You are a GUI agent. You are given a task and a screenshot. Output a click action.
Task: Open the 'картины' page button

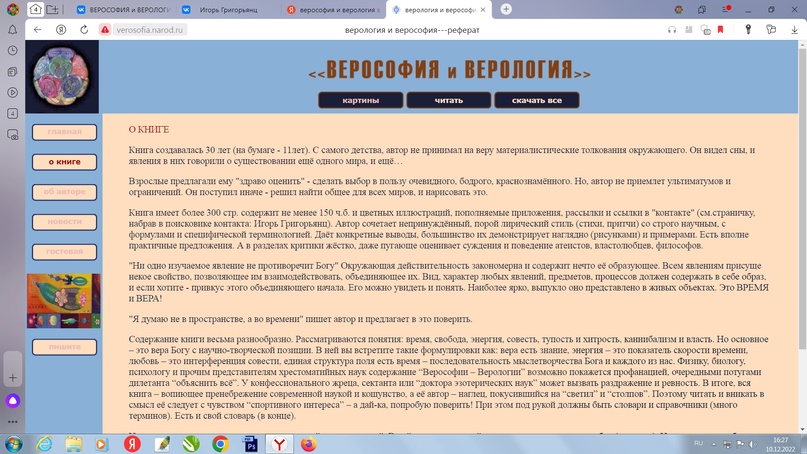(x=361, y=100)
